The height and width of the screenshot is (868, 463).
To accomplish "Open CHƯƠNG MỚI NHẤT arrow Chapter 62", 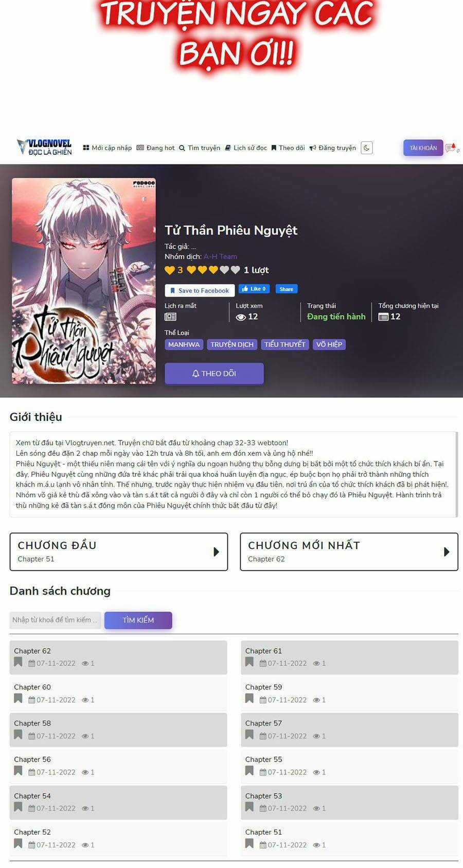I will point(447,551).
